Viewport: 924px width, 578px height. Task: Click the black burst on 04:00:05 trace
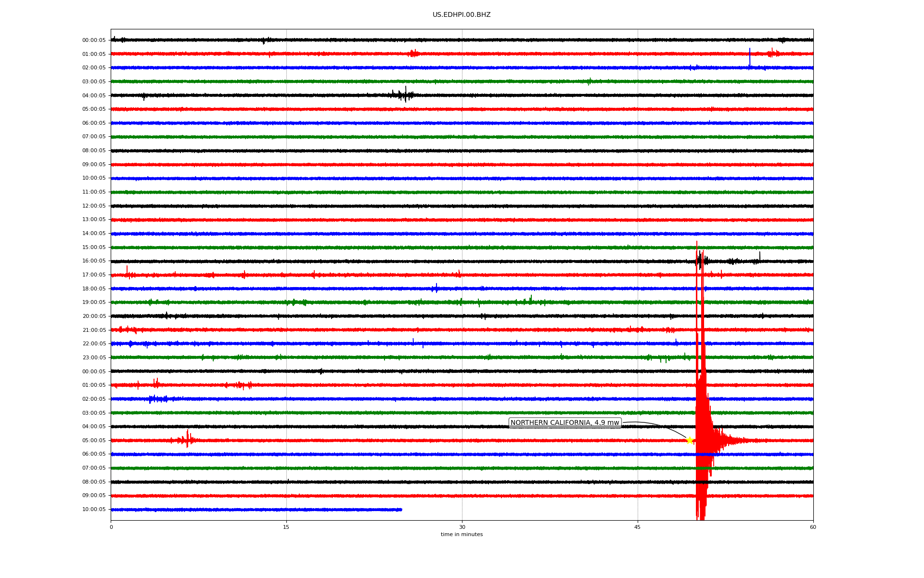pyautogui.click(x=403, y=94)
